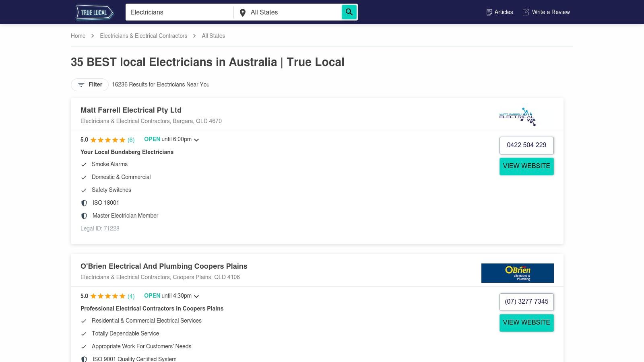Click the Matt Farrell Electrical logo

pyautogui.click(x=518, y=117)
